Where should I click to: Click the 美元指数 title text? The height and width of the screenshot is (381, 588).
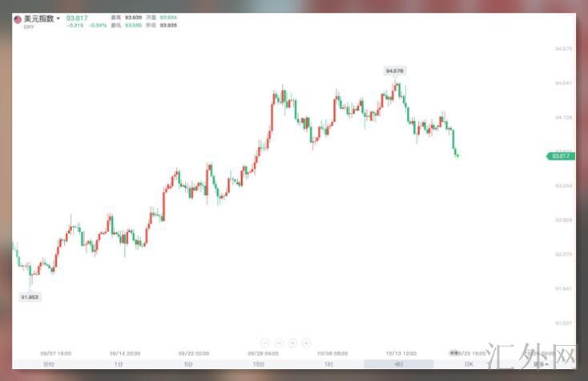[x=39, y=18]
